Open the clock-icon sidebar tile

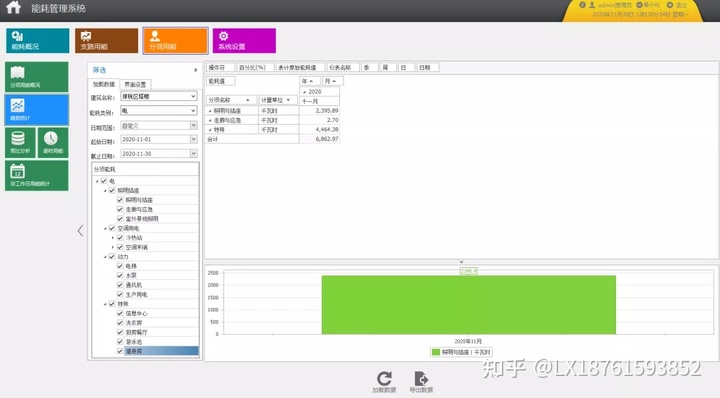(x=53, y=143)
